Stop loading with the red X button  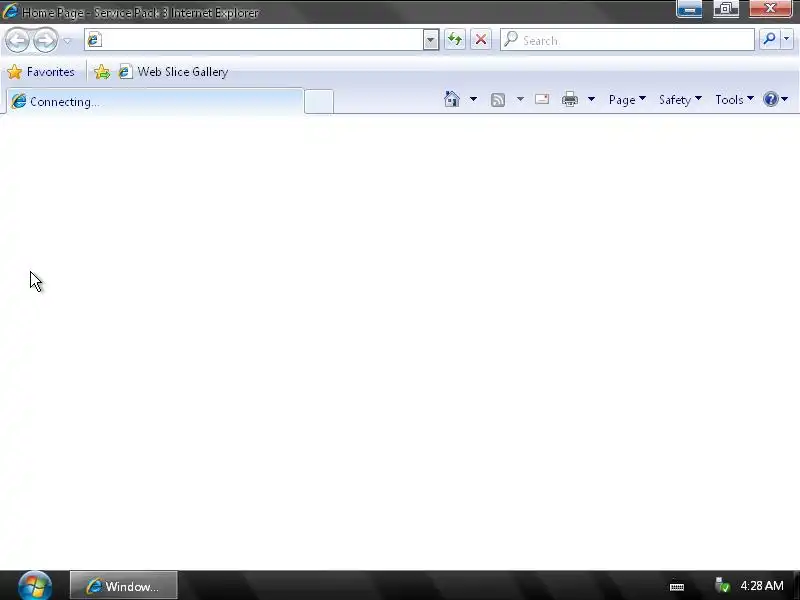(x=480, y=39)
